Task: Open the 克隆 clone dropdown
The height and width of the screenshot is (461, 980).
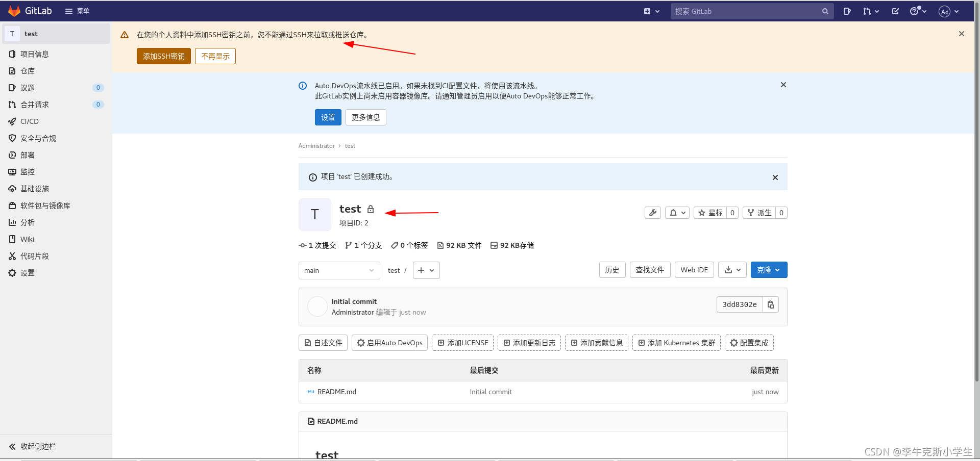Action: [x=769, y=270]
